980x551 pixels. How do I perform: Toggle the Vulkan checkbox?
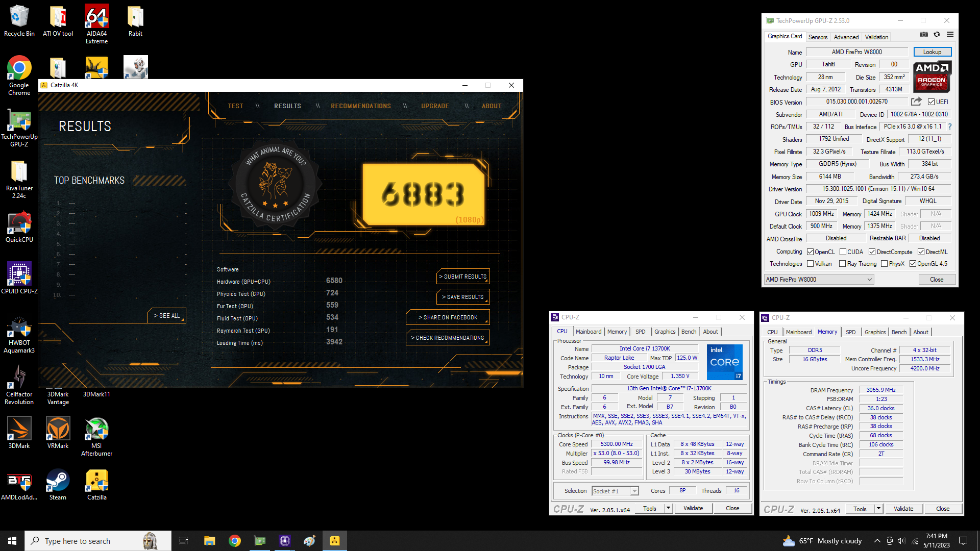click(810, 264)
